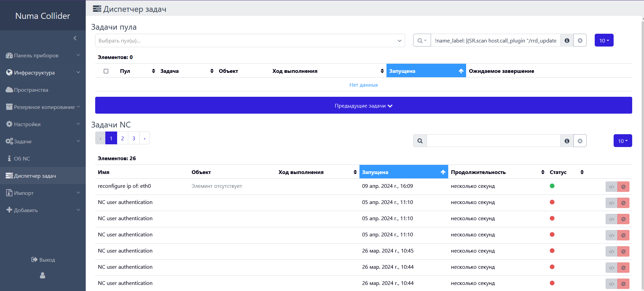This screenshot has height=291, width=644.
Task: Click the pool tasks filter input field
Action: [495, 40]
